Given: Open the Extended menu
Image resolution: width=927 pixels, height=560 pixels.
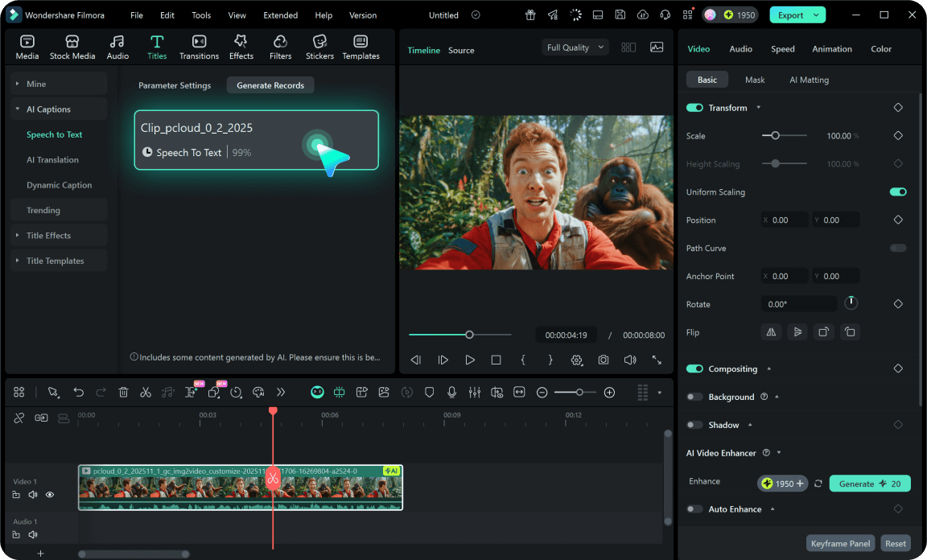Looking at the screenshot, I should pos(280,14).
